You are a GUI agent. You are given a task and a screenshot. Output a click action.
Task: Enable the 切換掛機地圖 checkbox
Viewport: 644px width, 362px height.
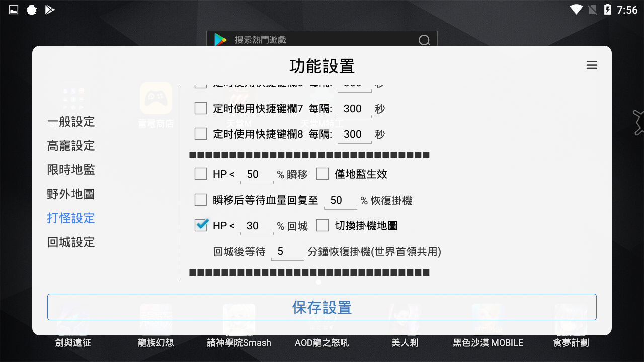(322, 225)
